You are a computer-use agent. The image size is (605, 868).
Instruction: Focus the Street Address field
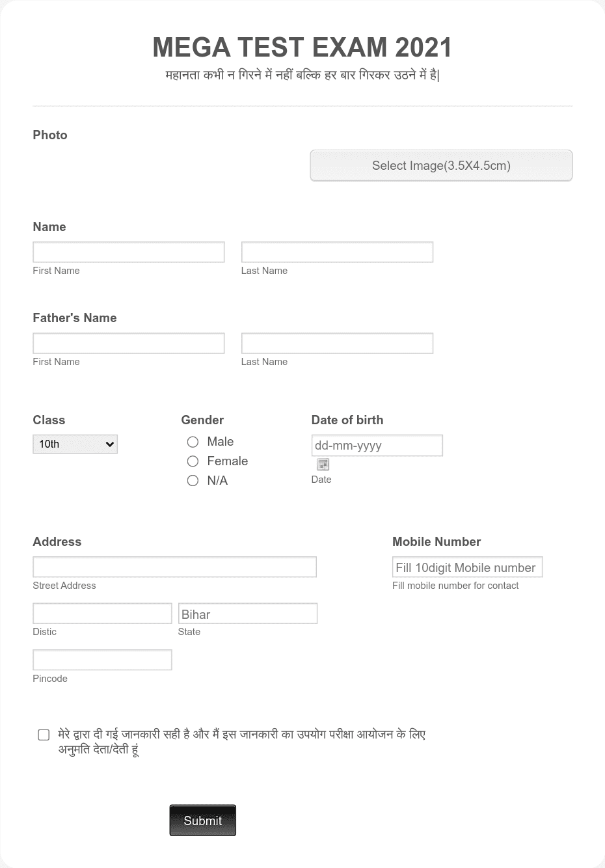click(174, 567)
